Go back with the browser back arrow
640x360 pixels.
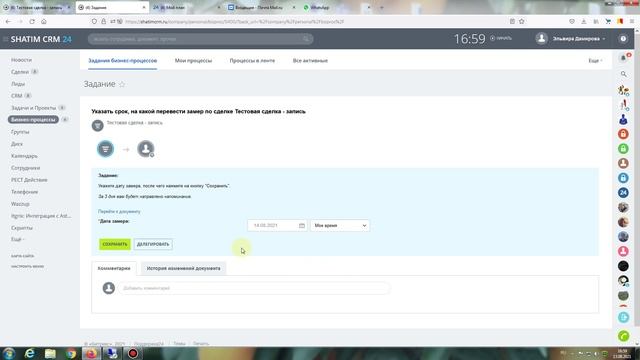[x=8, y=21]
